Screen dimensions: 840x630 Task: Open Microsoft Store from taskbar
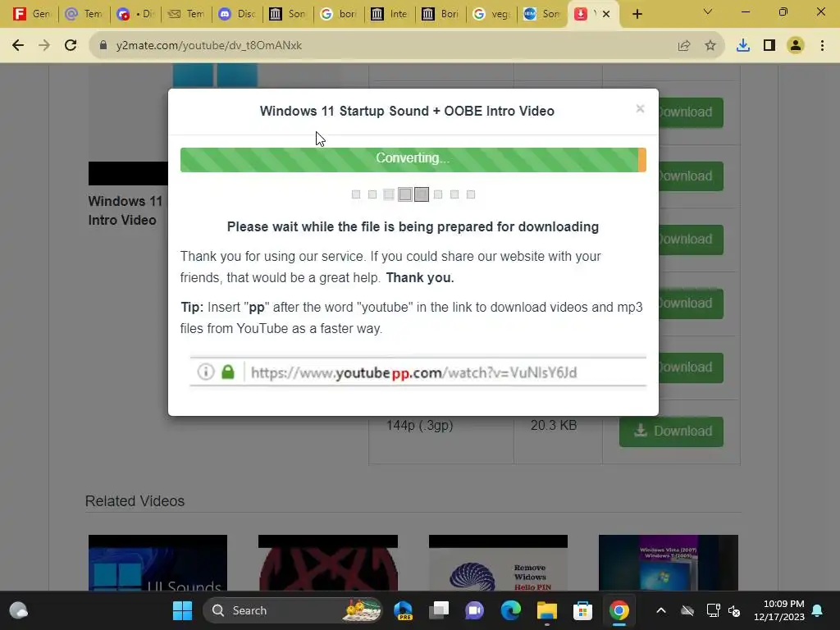(583, 610)
